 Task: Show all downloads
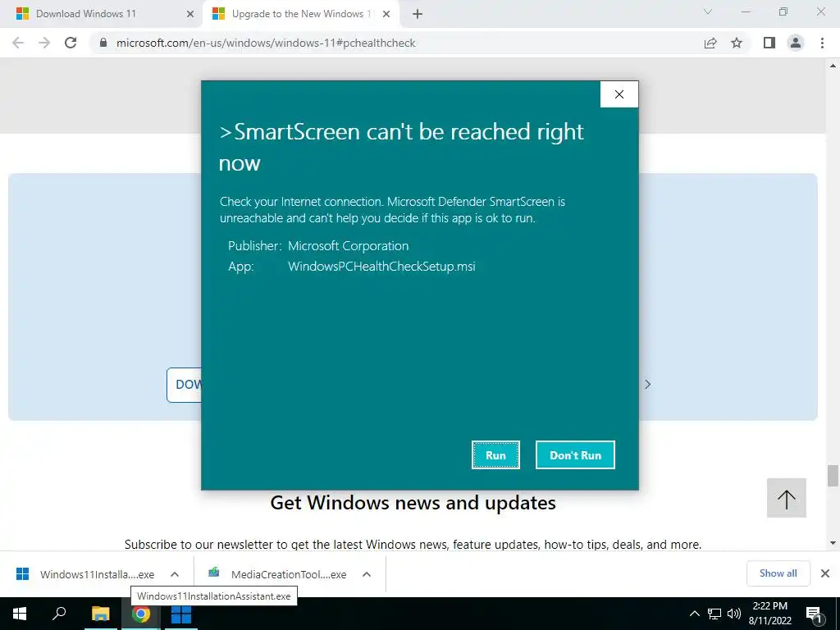click(x=778, y=573)
